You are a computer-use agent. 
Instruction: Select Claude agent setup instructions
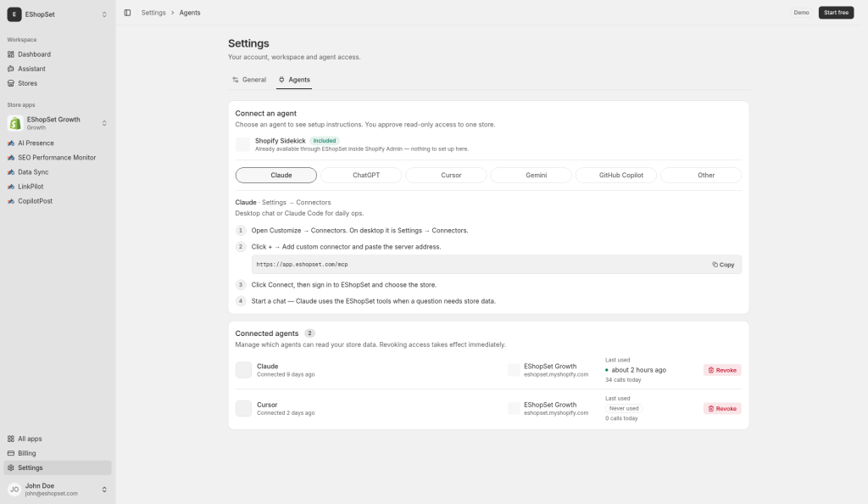tap(276, 175)
